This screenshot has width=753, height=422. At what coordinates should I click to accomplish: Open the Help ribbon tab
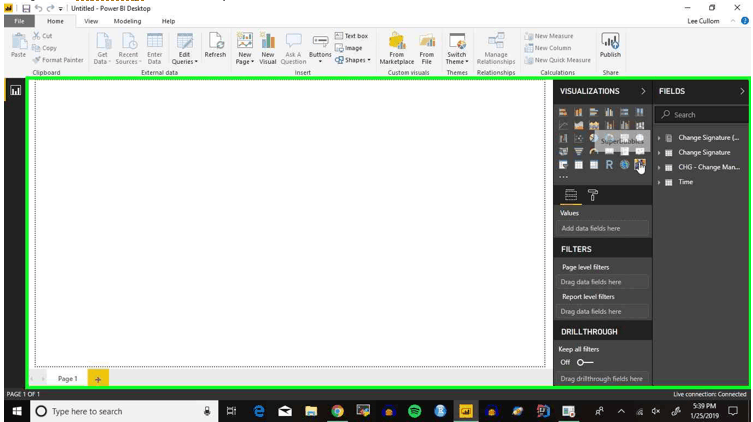tap(168, 21)
